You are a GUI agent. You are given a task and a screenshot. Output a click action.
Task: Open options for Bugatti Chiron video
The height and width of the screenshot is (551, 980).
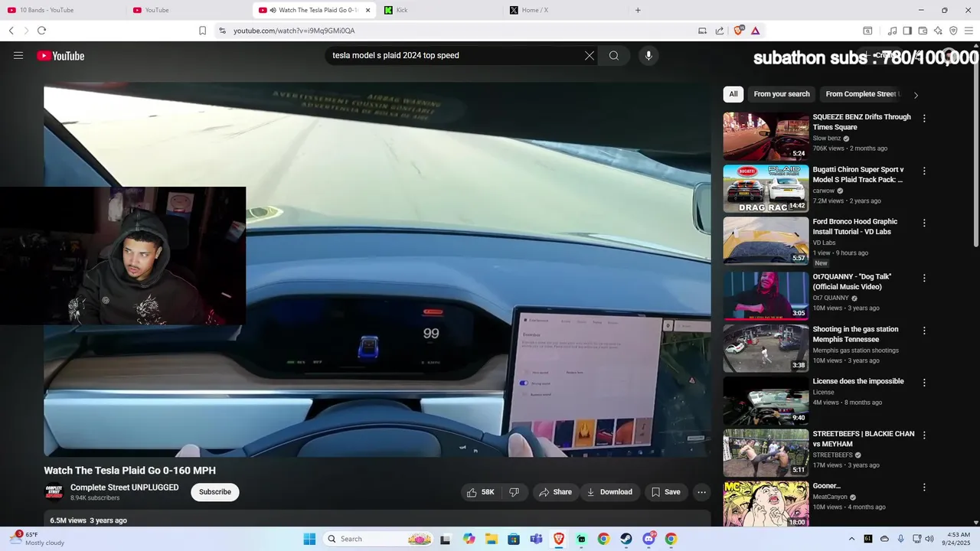tap(924, 171)
